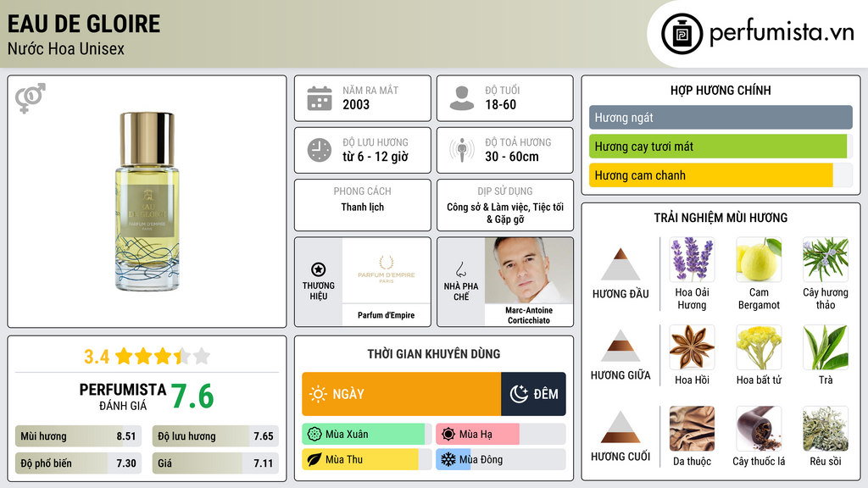This screenshot has width=868, height=488.
Task: Click the Da thuộc leather image
Action: (x=692, y=428)
